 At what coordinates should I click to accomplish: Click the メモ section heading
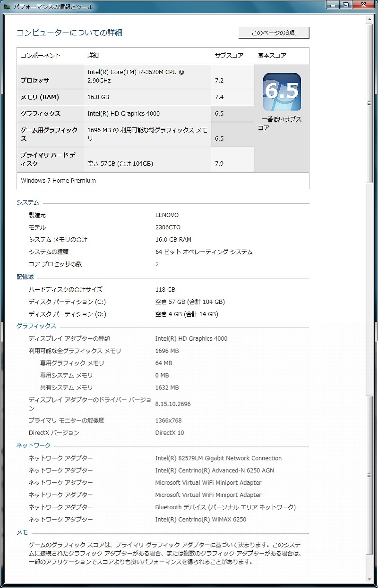click(x=22, y=532)
